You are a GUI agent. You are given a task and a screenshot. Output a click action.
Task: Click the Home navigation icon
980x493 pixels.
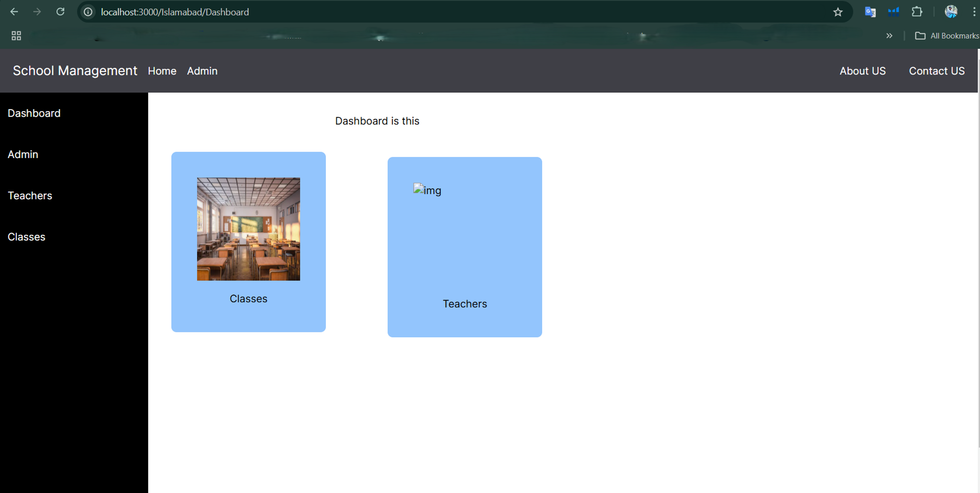point(162,71)
